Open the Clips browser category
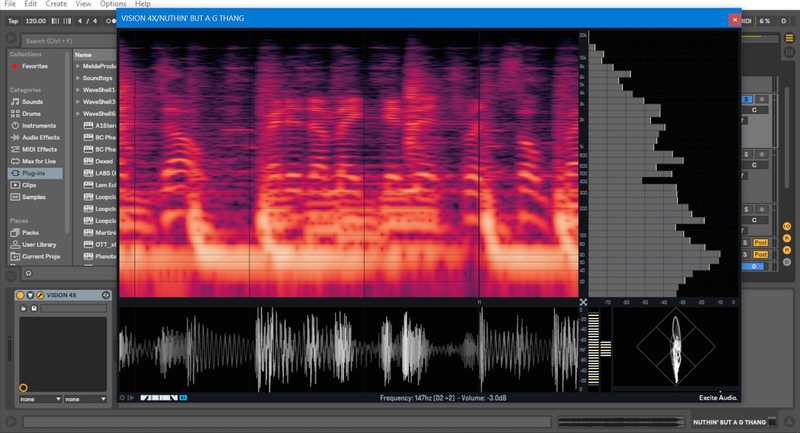The width and height of the screenshot is (800, 433). tap(16, 185)
